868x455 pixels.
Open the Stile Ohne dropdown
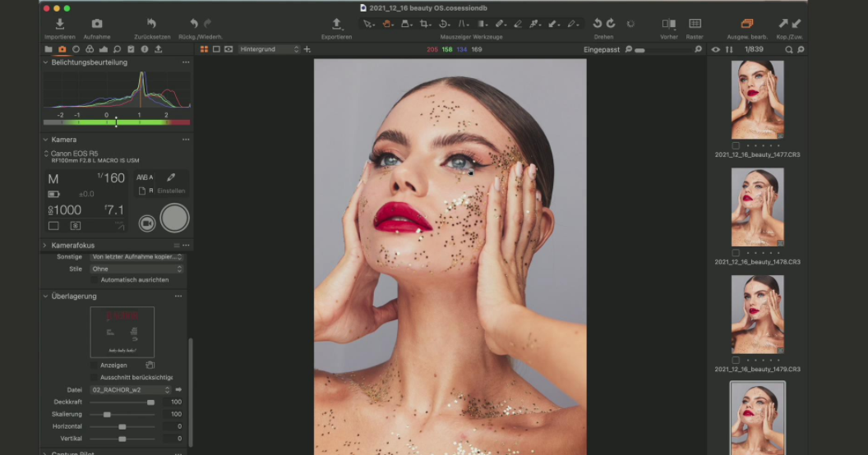tap(136, 269)
